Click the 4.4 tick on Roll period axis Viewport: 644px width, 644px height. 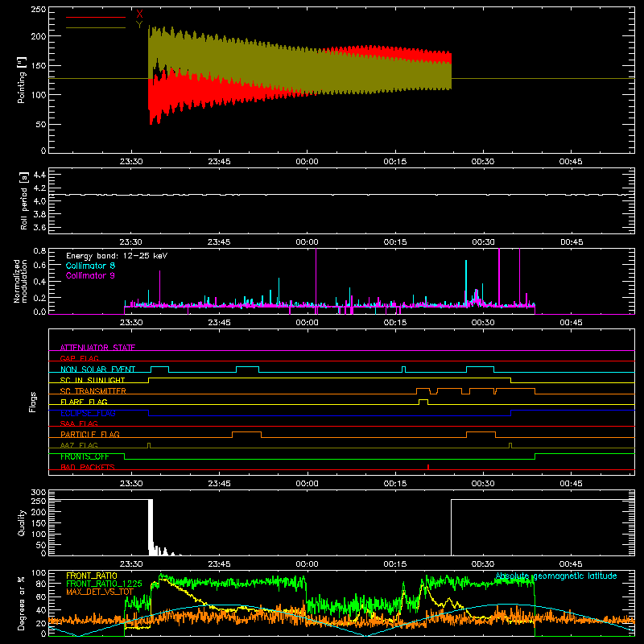click(39, 175)
